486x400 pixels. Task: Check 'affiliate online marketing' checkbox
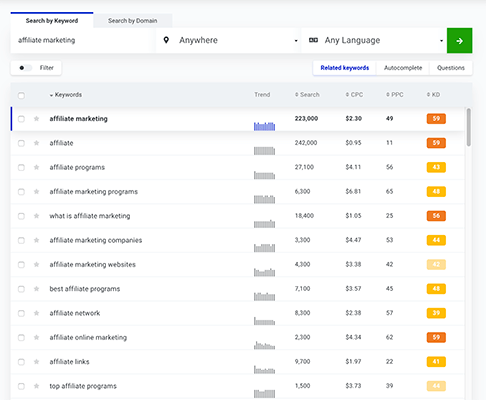tap(21, 338)
